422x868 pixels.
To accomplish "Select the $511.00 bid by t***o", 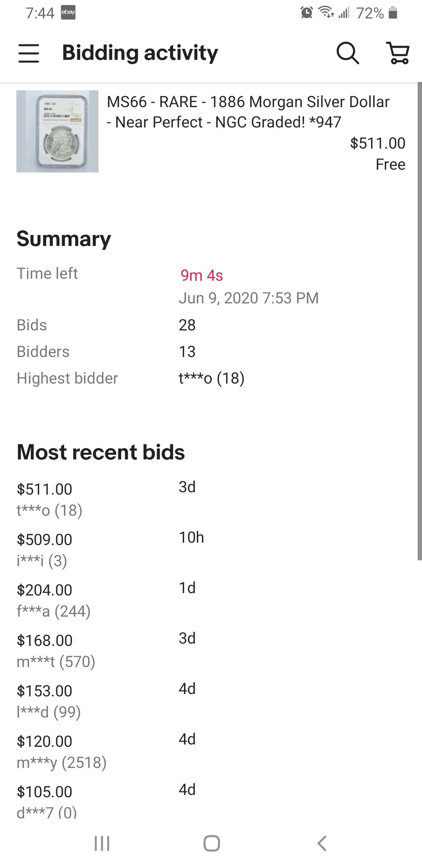I will (45, 489).
